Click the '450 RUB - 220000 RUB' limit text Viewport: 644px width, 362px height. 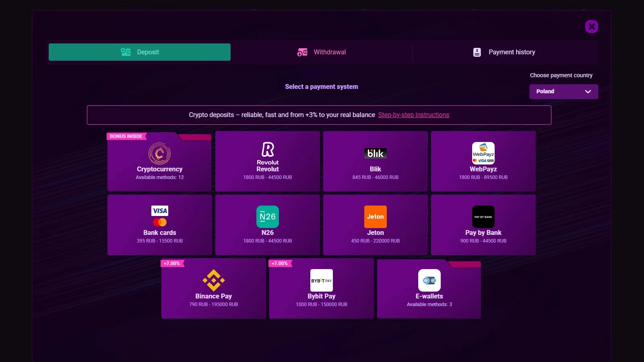tap(376, 241)
